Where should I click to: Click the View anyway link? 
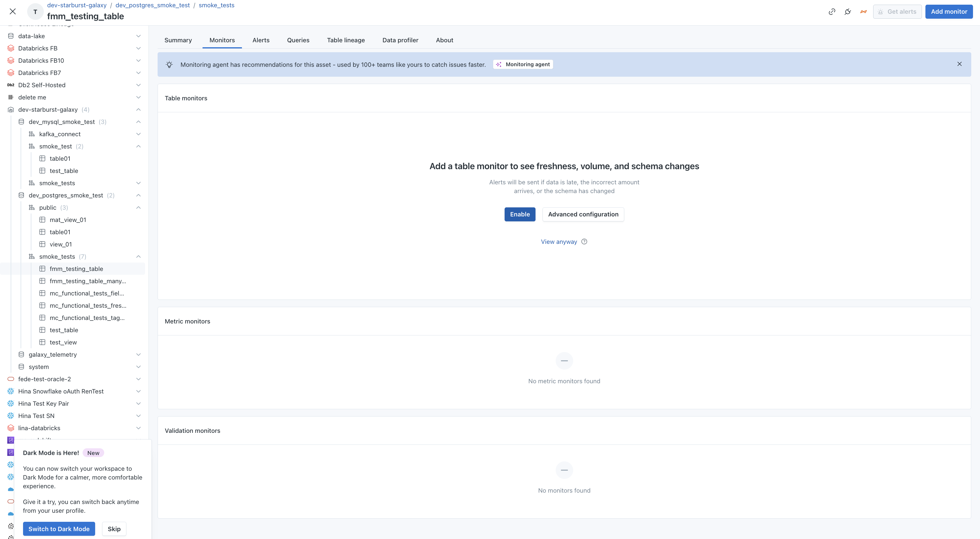(x=559, y=242)
